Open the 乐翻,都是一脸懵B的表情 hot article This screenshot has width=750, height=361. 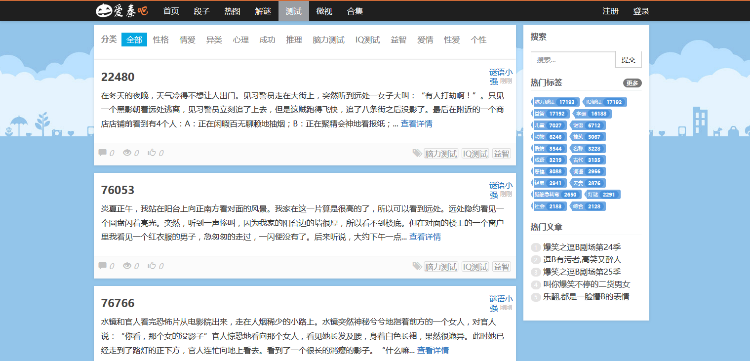(x=586, y=296)
